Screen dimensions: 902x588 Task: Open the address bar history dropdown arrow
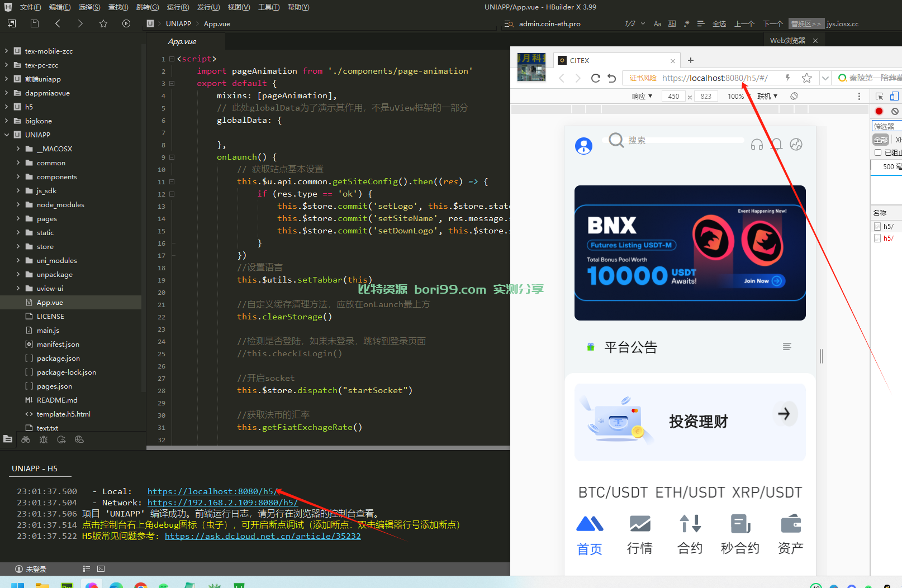tap(825, 78)
